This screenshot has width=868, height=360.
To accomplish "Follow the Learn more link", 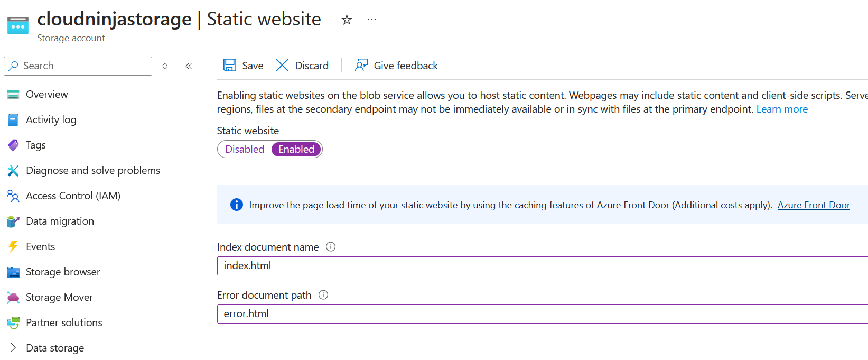I will tap(782, 109).
